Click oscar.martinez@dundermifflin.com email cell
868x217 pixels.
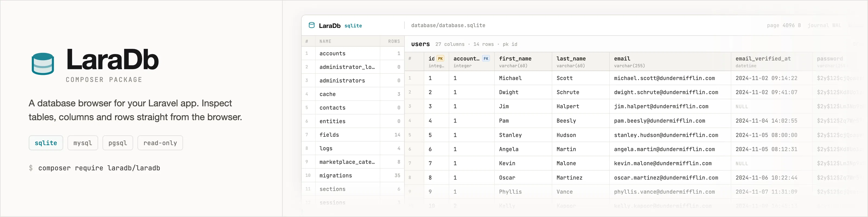coord(670,178)
